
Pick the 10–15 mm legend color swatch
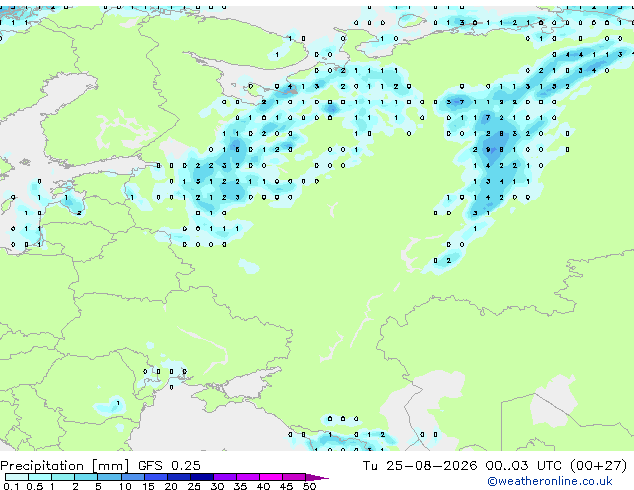pyautogui.click(x=132, y=477)
